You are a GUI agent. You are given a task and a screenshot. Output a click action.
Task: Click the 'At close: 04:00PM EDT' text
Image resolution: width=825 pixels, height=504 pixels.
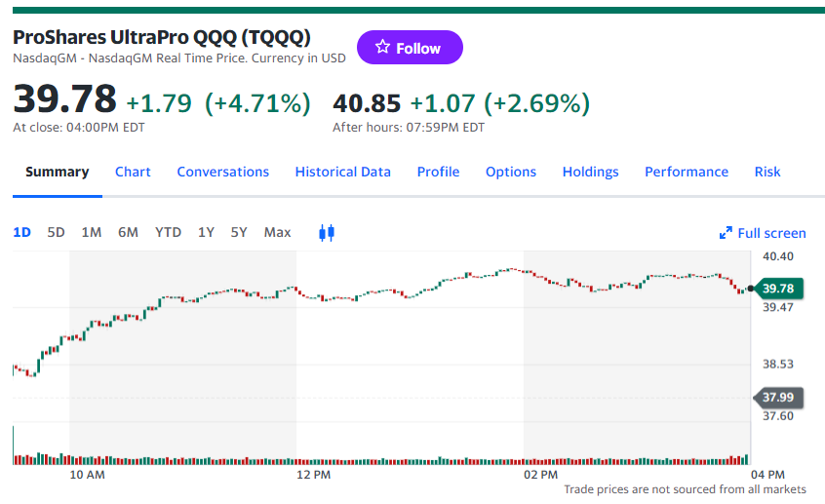[x=79, y=128]
